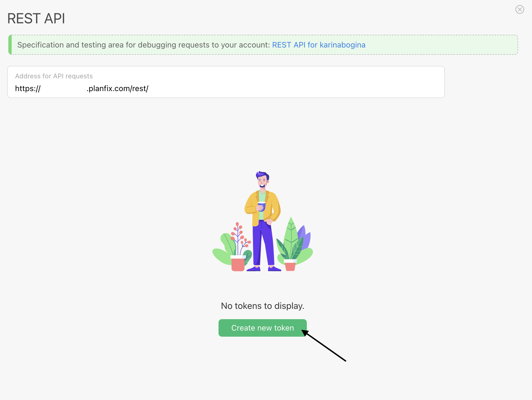Select the 'Specification and testing area' banner text
Image resolution: width=532 pixels, height=400 pixels.
click(x=143, y=45)
